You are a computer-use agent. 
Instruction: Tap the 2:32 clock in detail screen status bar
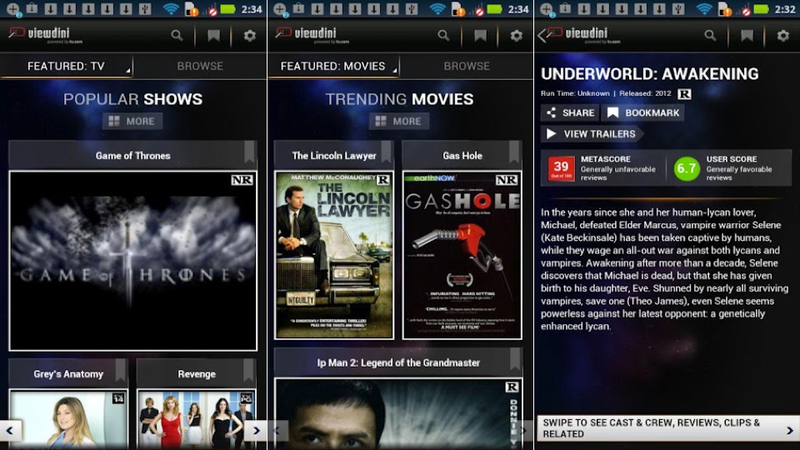pyautogui.click(x=785, y=9)
